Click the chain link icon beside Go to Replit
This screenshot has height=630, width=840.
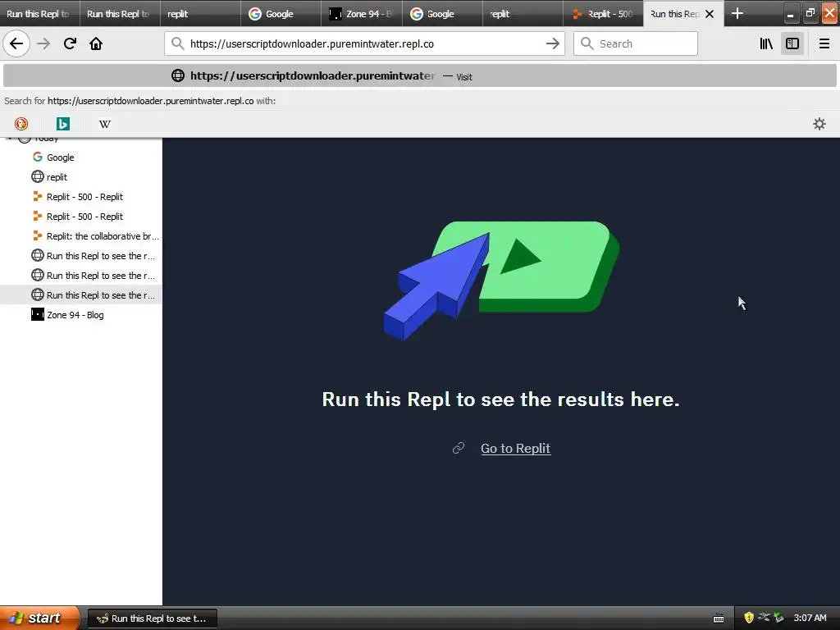coord(459,448)
